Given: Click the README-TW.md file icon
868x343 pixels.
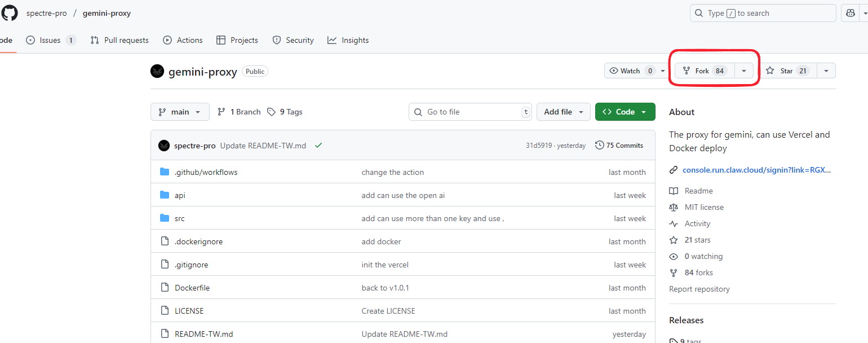Looking at the screenshot, I should click(165, 334).
